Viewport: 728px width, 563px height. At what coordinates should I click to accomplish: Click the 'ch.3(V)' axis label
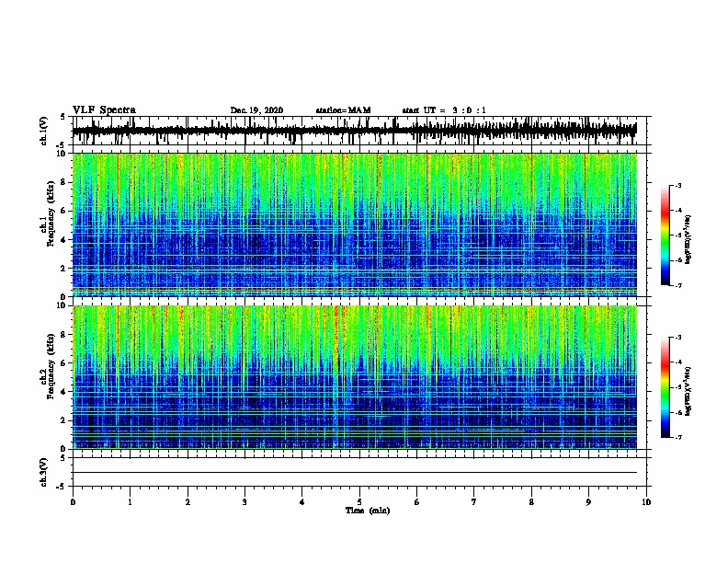[x=44, y=472]
